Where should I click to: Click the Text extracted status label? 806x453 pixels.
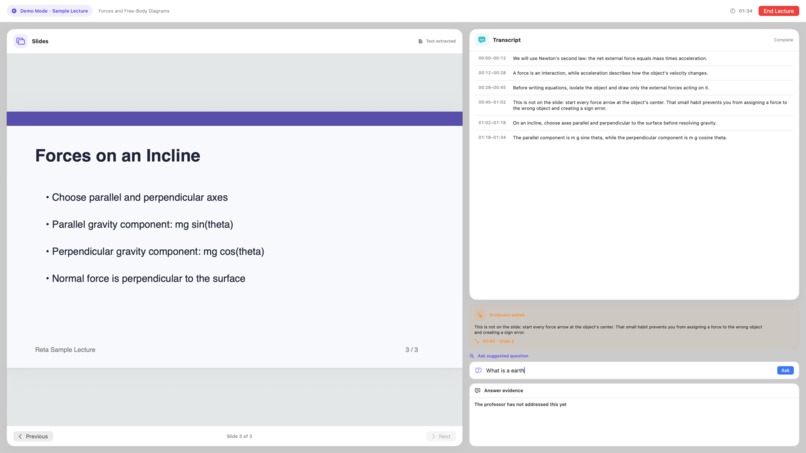click(x=441, y=41)
